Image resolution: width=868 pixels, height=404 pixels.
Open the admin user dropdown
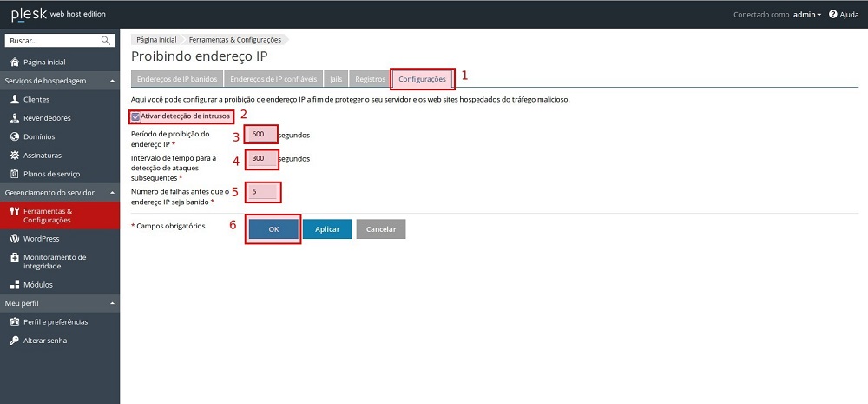click(807, 15)
